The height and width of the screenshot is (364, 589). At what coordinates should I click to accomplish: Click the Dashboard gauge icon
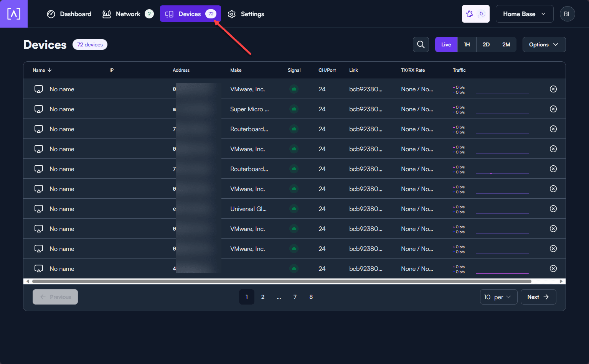[51, 14]
